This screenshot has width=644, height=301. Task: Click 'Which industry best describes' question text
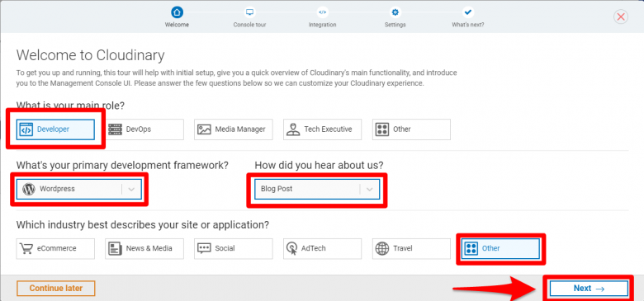click(143, 225)
